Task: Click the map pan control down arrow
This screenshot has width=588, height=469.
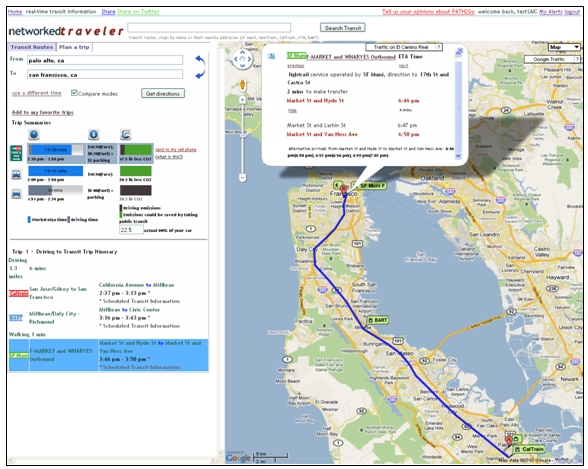Action: [242, 66]
